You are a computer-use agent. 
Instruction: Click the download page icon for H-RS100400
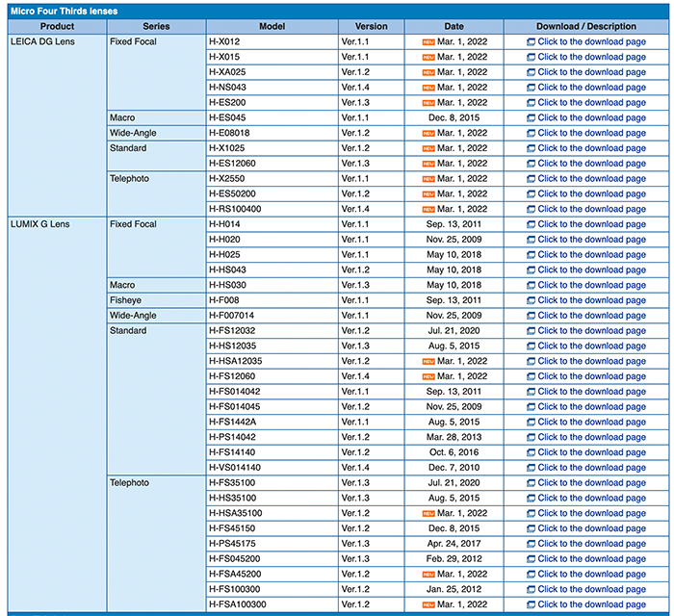click(x=531, y=209)
